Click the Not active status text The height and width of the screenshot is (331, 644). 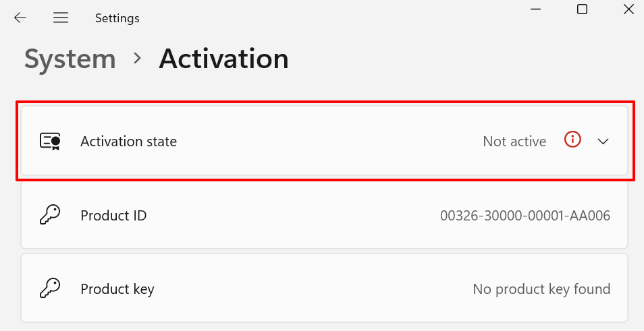click(514, 142)
